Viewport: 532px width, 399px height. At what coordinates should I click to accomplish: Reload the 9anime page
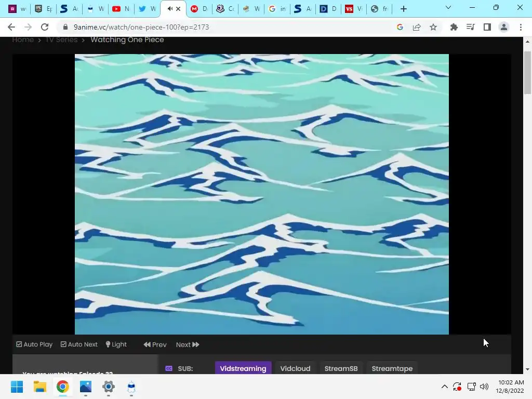(x=45, y=27)
